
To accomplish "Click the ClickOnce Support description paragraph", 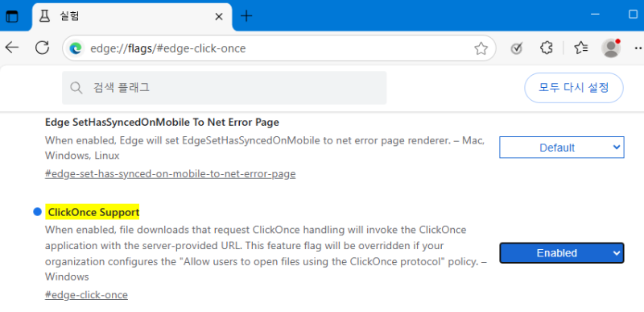I will click(x=266, y=253).
